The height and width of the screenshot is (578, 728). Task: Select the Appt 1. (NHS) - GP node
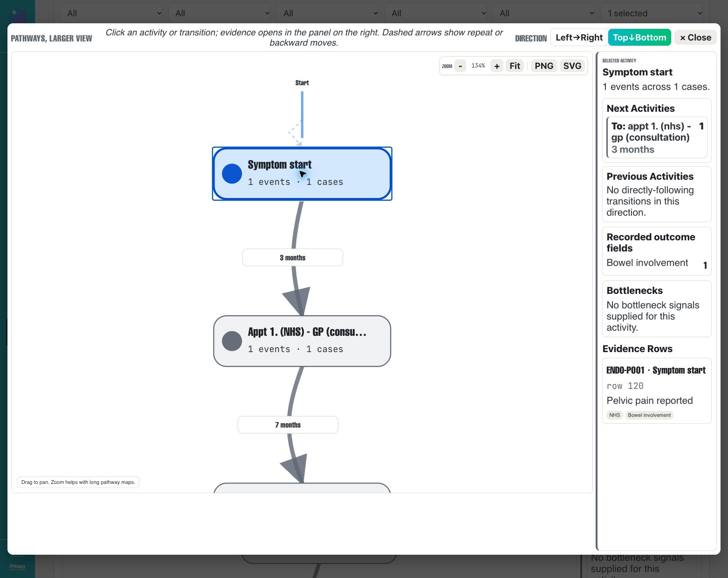[302, 341]
